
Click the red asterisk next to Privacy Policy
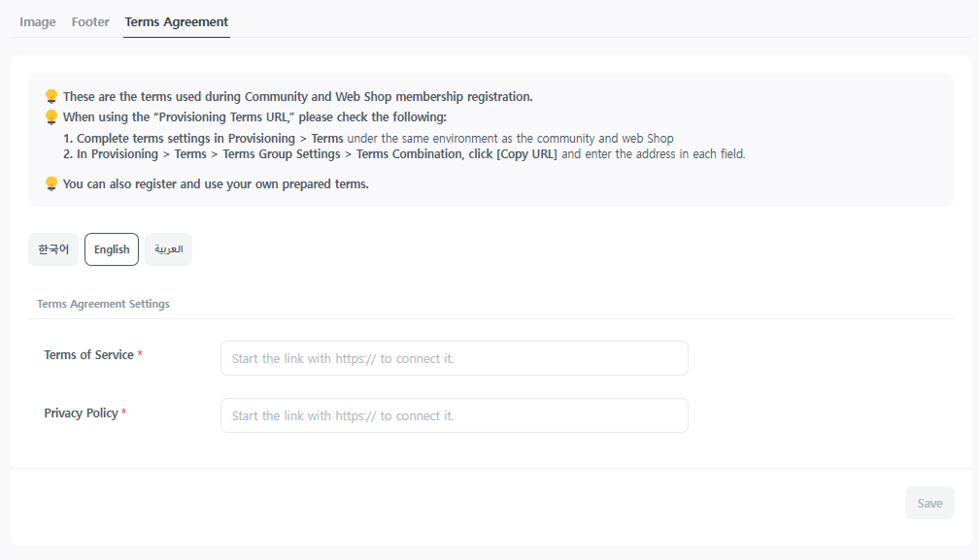pos(123,412)
